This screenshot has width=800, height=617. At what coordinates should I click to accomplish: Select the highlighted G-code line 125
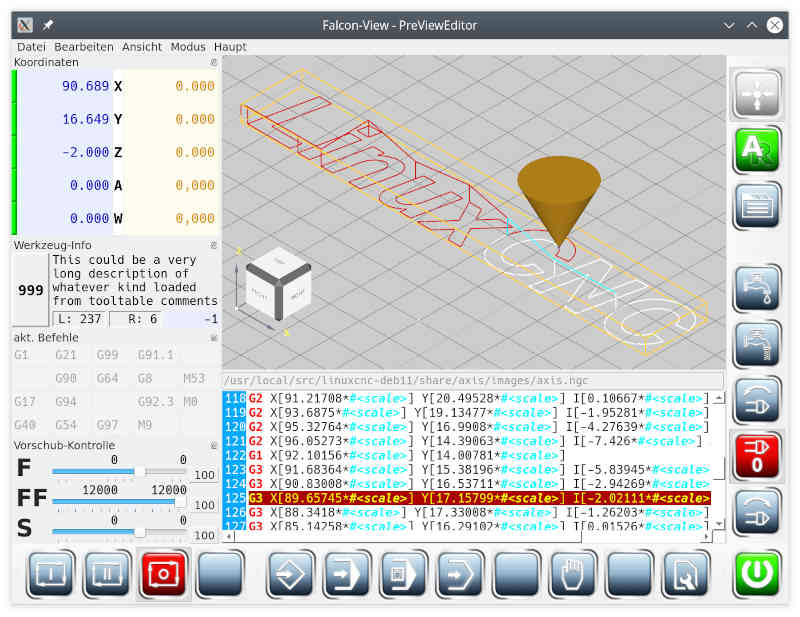coord(467,498)
